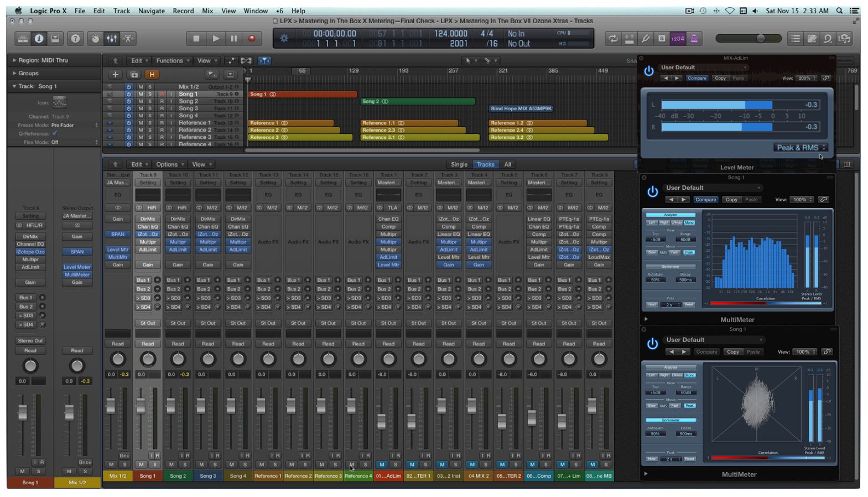Mute the Song 1 track header
Screen dimensions: 868x497
click(141, 94)
